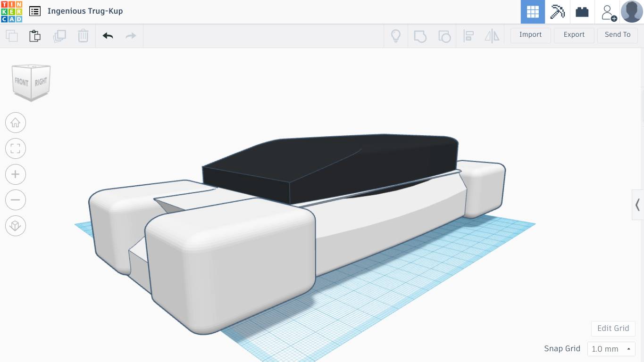Zoom in with the plus button
This screenshot has height=362, width=644.
pos(16,174)
